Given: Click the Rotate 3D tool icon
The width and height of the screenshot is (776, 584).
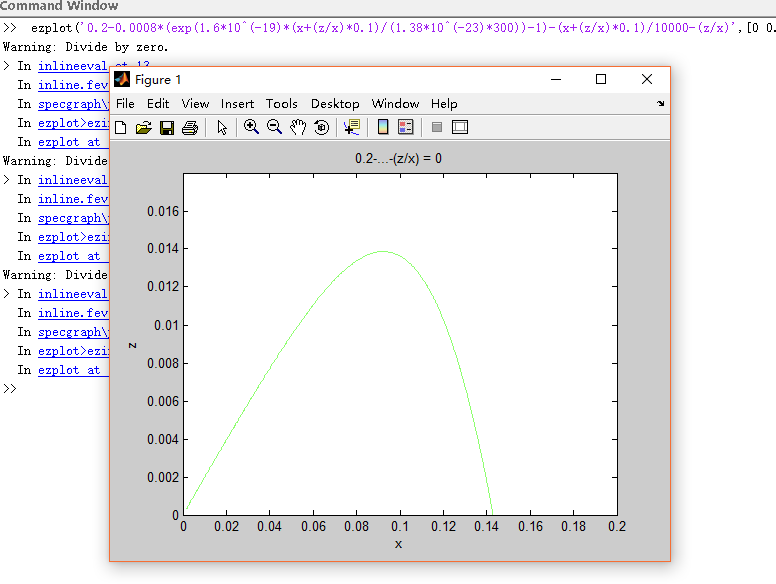Looking at the screenshot, I should [321, 127].
